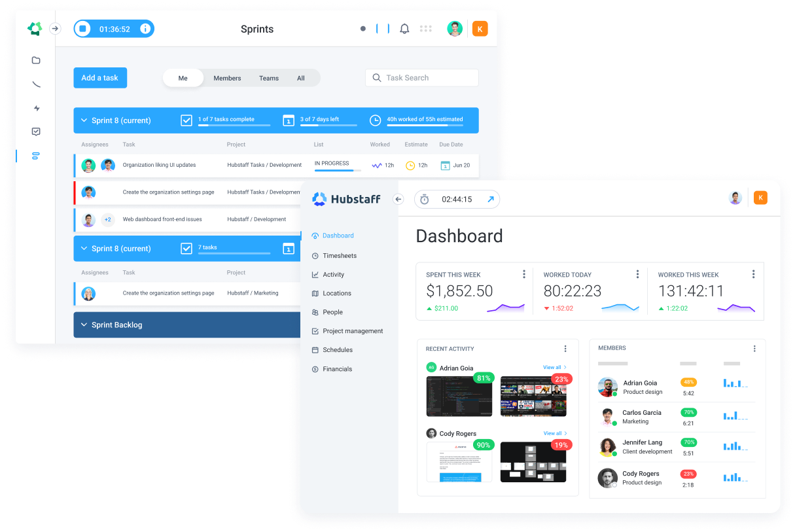Image resolution: width=795 pixels, height=532 pixels.
Task: Click the Task Search input field
Action: (421, 77)
